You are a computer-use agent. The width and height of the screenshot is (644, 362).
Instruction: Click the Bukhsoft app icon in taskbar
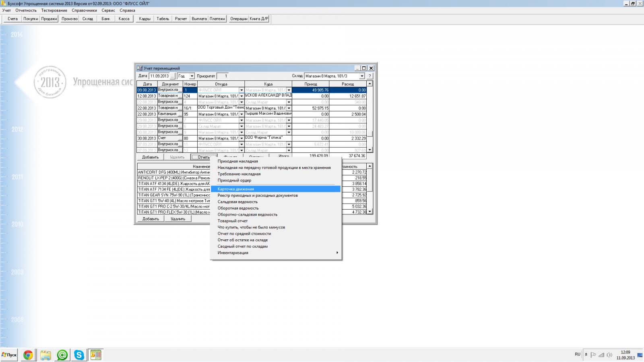[96, 355]
